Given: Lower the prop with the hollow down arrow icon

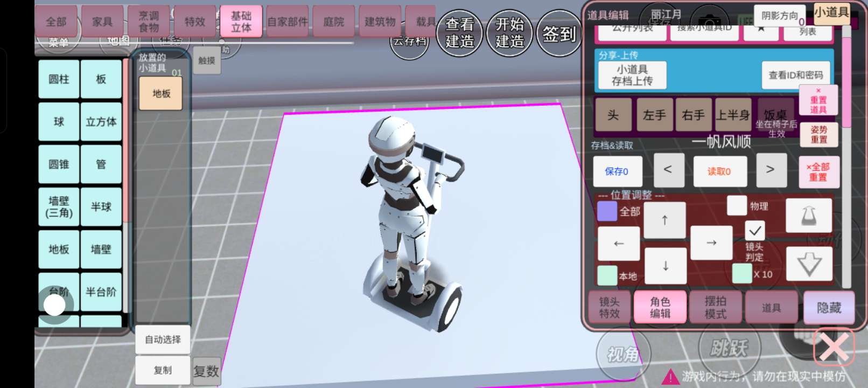Looking at the screenshot, I should [809, 264].
